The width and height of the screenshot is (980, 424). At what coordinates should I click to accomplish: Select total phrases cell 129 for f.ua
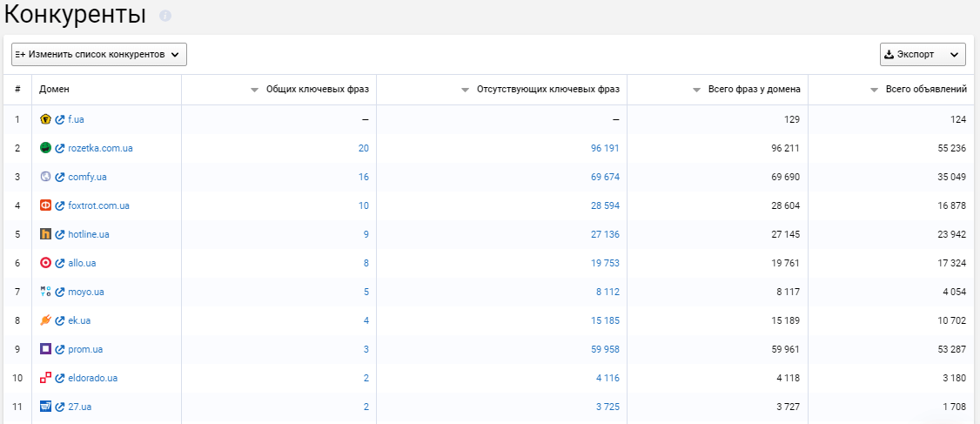click(793, 119)
